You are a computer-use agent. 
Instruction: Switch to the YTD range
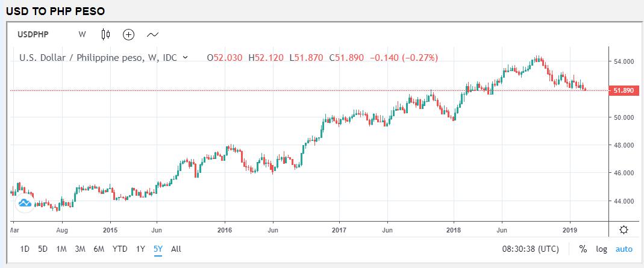[x=120, y=249]
